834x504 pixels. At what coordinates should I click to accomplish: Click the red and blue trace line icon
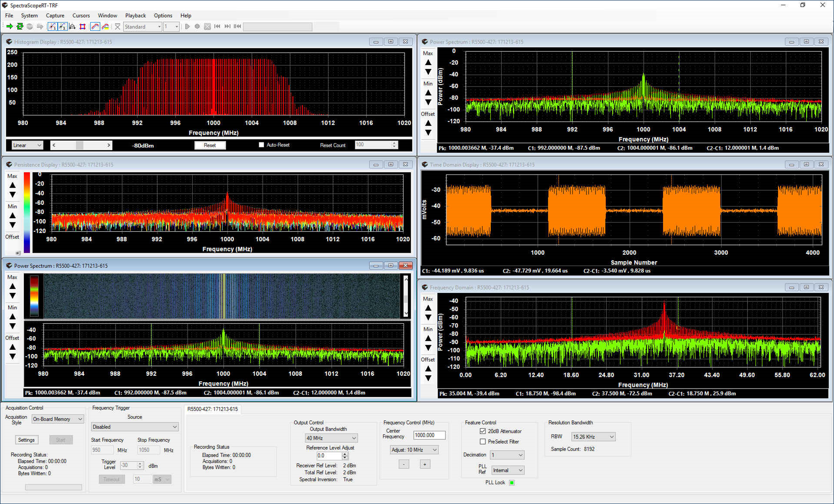[95, 27]
